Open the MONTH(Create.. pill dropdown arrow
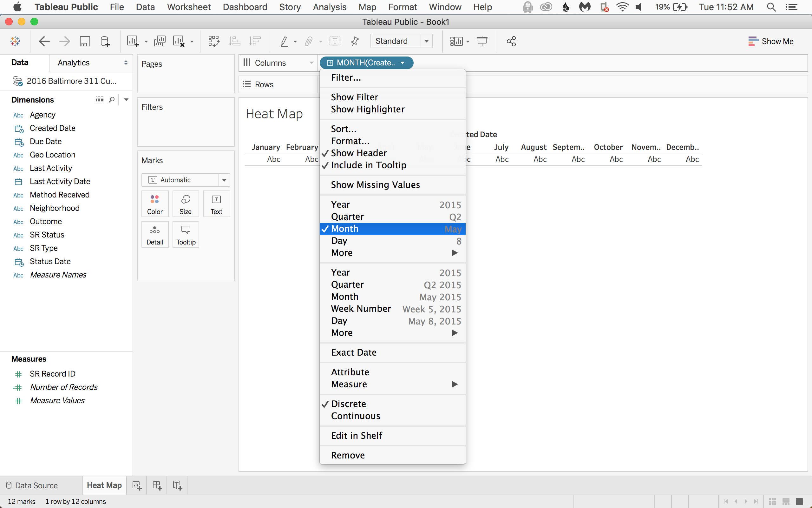 click(x=402, y=63)
